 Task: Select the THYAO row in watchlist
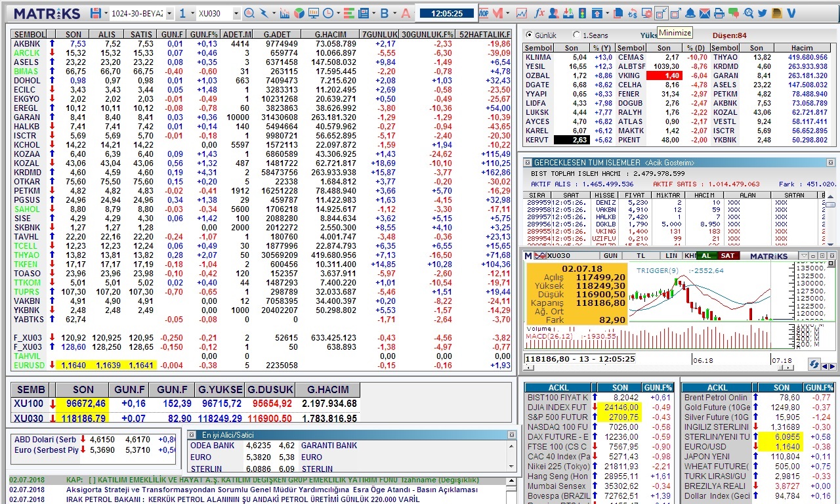click(262, 255)
